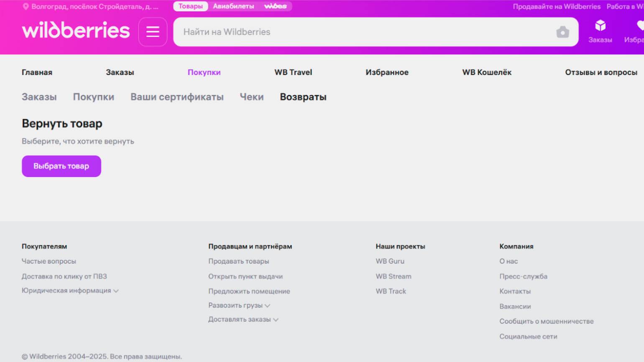Open Предложить помещение link
The image size is (644, 362).
pyautogui.click(x=249, y=291)
